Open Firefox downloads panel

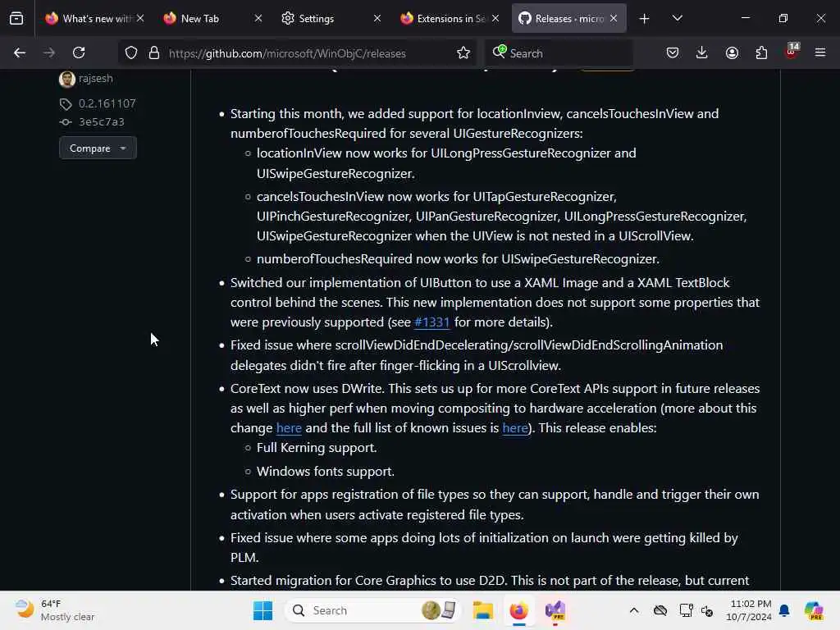pos(702,52)
